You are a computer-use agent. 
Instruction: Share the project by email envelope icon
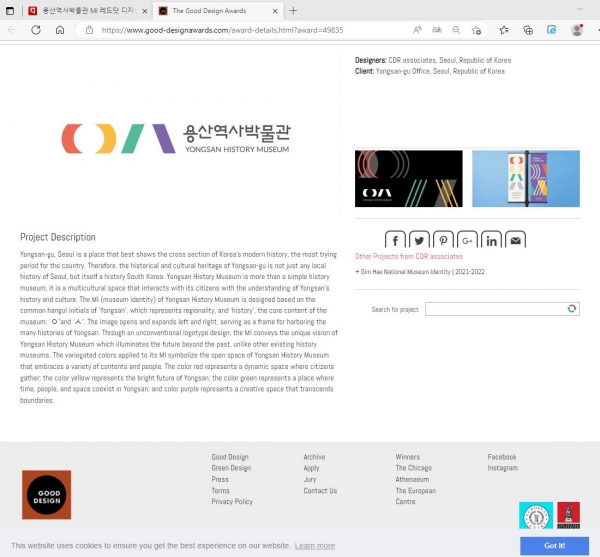515,239
